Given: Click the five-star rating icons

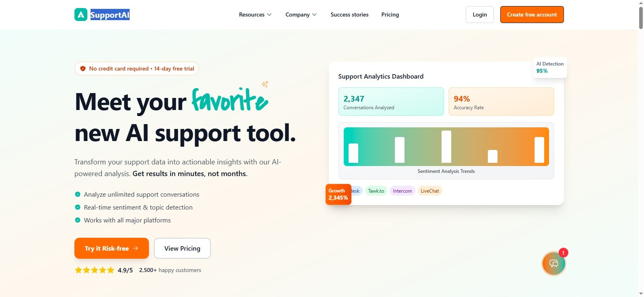Looking at the screenshot, I should [x=95, y=270].
